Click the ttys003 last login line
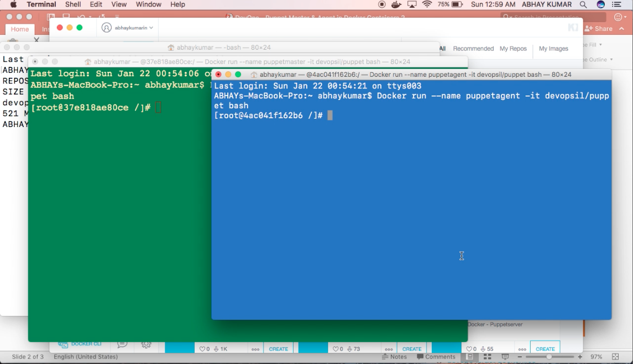633x364 pixels. coord(318,86)
